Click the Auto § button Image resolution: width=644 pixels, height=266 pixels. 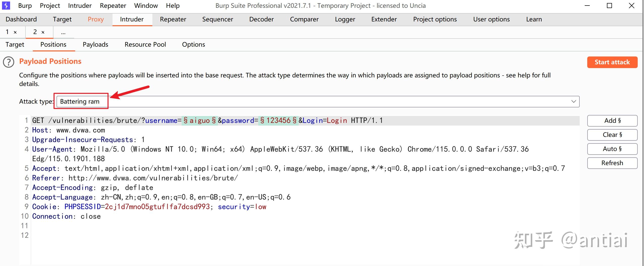pos(612,149)
